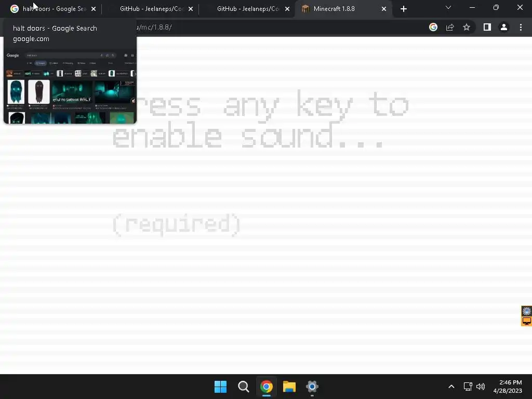Close the halt doors Google Search tab
This screenshot has height=399, width=532.
(94, 9)
